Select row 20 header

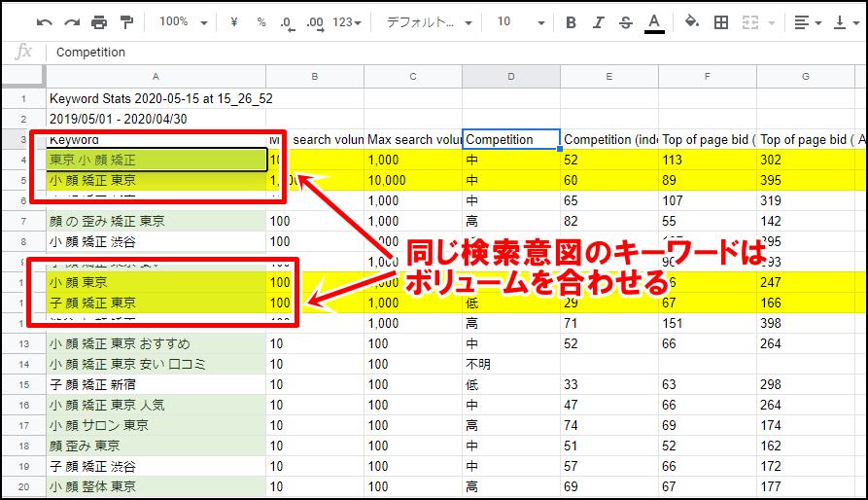(x=23, y=486)
